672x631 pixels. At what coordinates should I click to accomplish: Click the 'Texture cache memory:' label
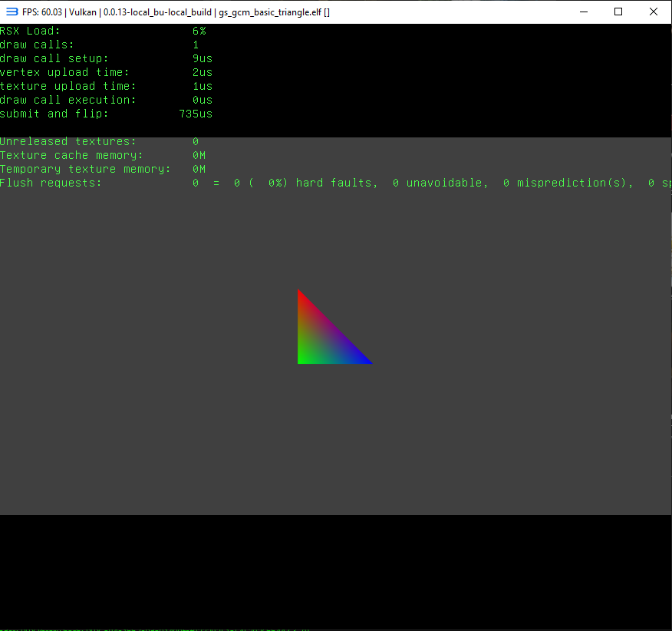coord(71,155)
